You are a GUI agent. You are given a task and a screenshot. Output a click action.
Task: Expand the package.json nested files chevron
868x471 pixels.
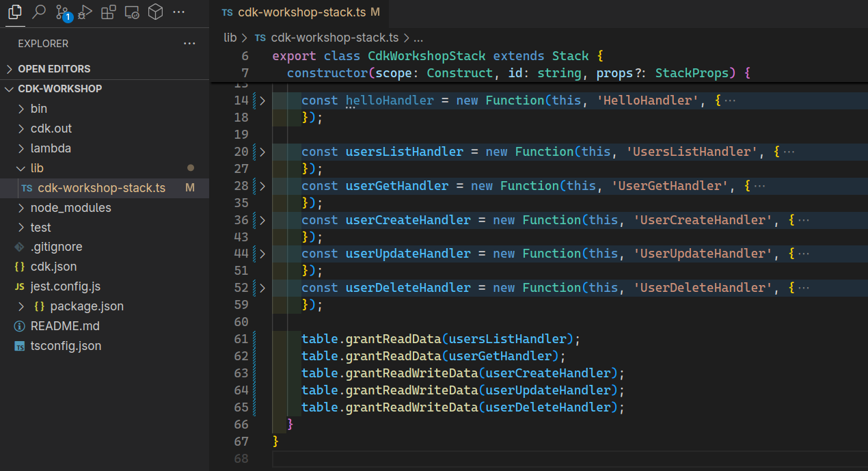coord(21,306)
